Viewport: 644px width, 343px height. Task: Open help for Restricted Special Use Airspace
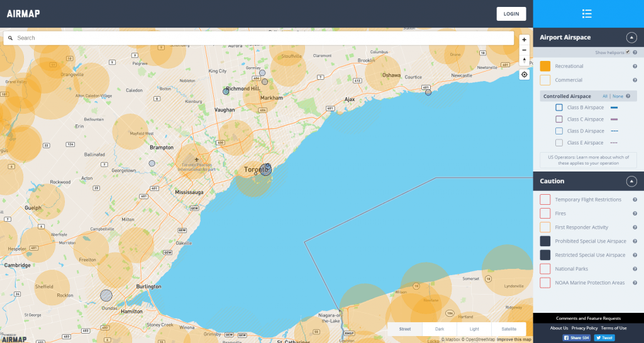click(x=635, y=255)
